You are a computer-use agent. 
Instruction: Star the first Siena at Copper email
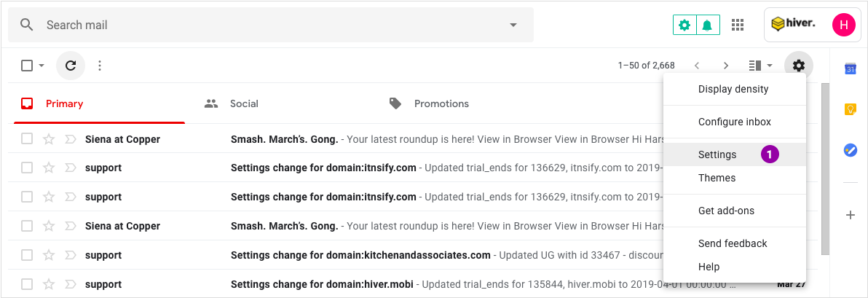[x=49, y=139]
